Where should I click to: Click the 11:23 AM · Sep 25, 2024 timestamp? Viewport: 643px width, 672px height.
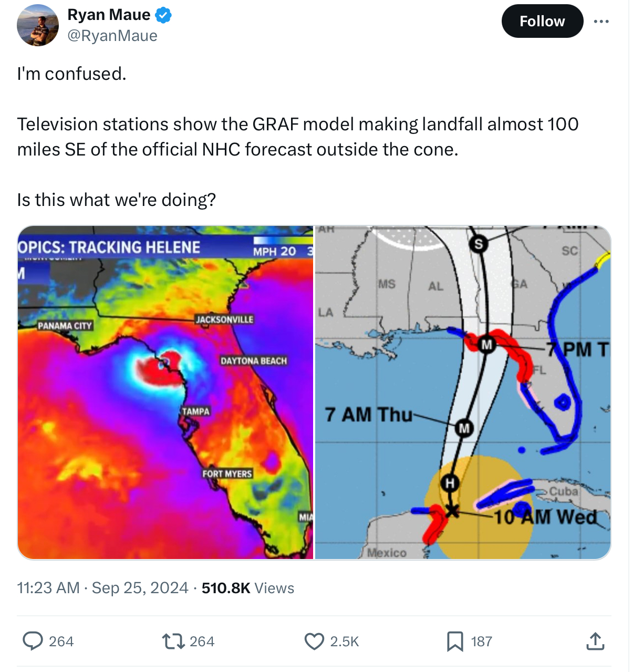pos(102,587)
